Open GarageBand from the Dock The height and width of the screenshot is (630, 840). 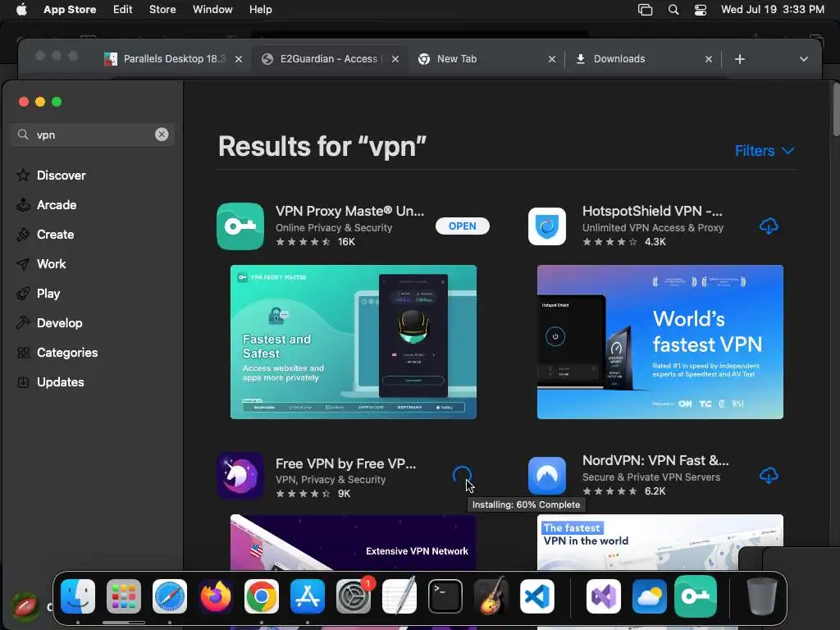coord(491,596)
